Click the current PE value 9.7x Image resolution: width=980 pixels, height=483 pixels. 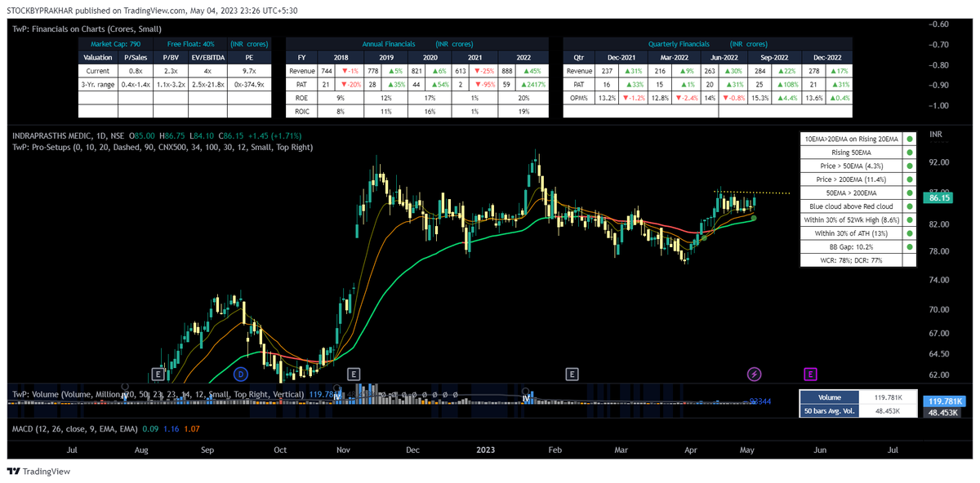click(249, 71)
